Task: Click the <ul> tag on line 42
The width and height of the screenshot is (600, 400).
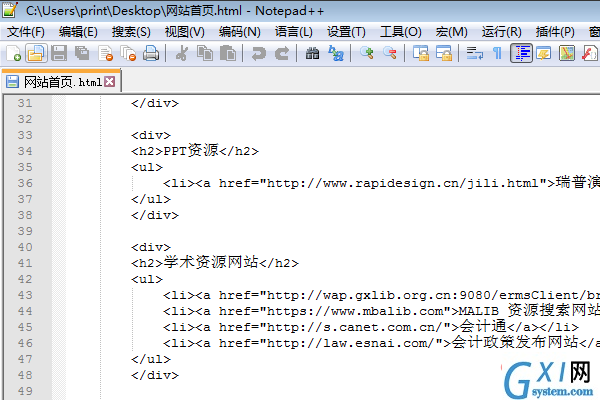Action: 147,279
